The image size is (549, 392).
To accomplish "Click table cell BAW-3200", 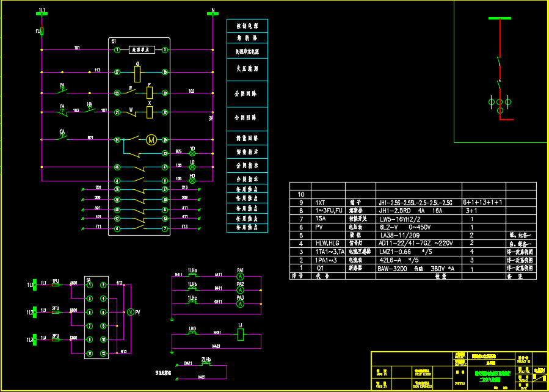I will tap(419, 269).
